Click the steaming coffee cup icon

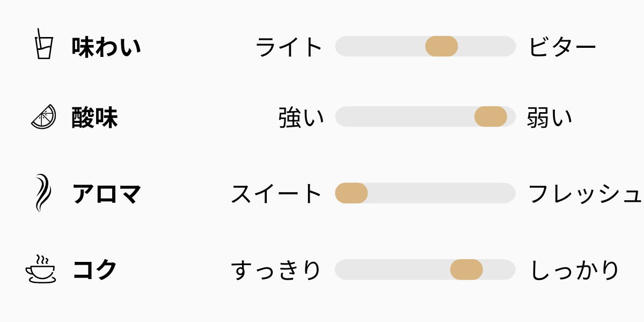(x=41, y=269)
